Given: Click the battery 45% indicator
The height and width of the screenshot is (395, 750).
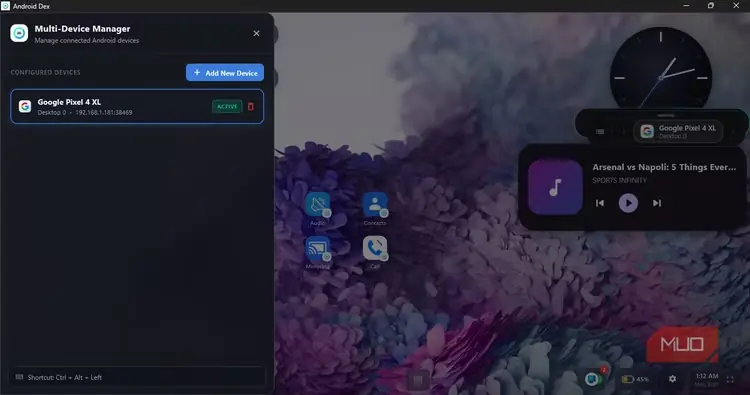Looking at the screenshot, I should coord(635,379).
